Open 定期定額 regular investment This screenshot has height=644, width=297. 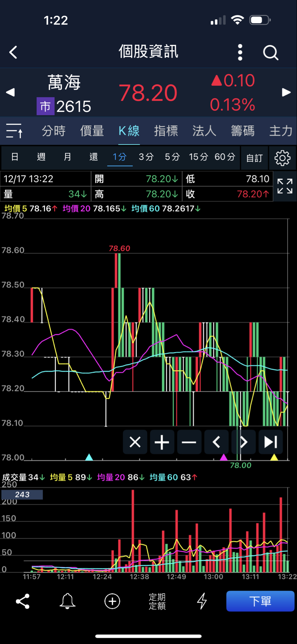pos(157,601)
